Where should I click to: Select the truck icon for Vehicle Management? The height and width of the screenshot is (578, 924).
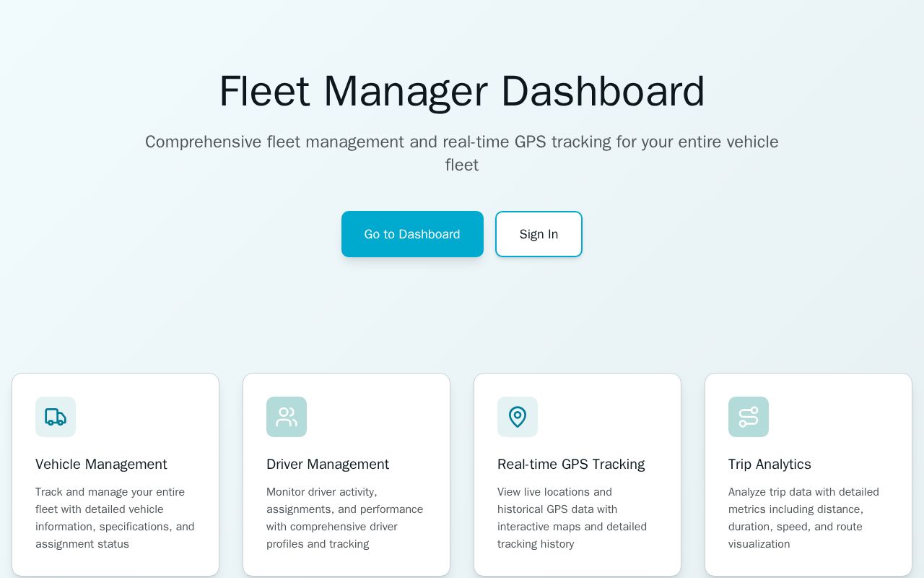56,417
